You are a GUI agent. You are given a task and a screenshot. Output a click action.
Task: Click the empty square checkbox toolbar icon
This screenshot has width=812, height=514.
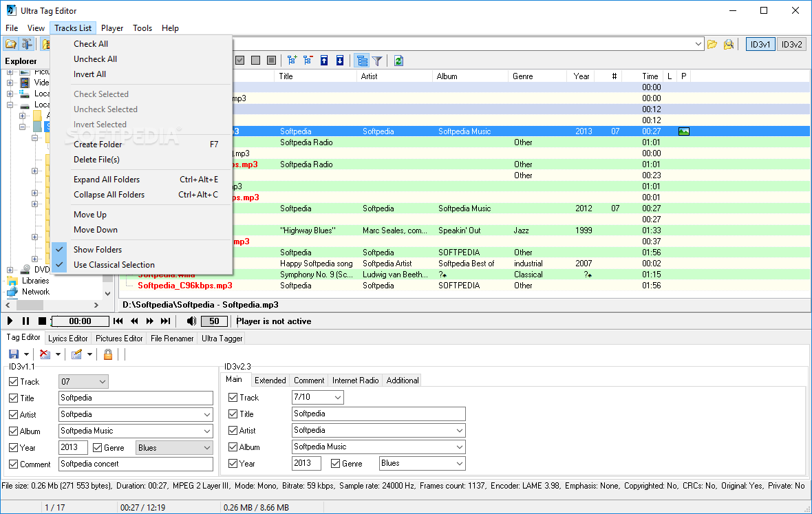(255, 61)
